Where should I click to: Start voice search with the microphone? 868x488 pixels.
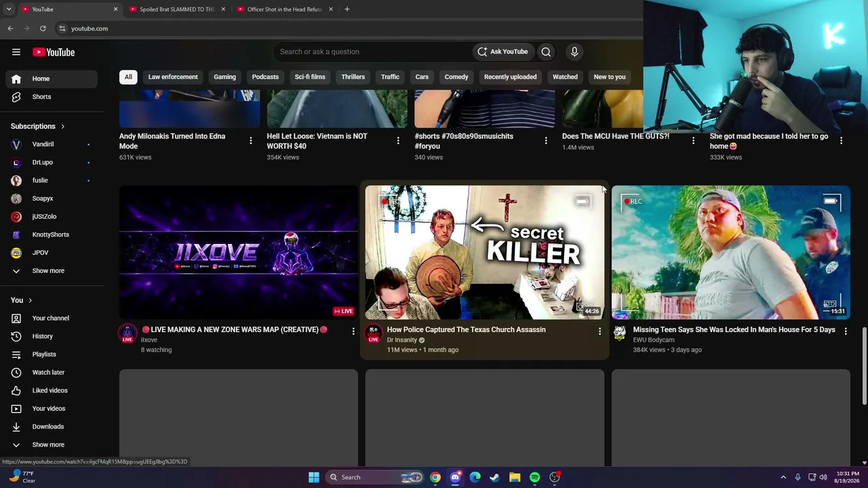tap(574, 52)
